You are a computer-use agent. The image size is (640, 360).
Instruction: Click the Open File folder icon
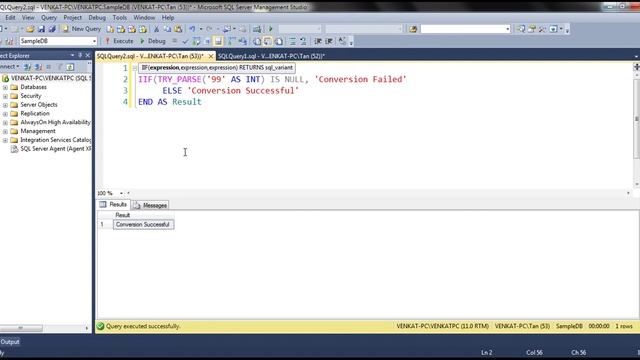[30, 29]
